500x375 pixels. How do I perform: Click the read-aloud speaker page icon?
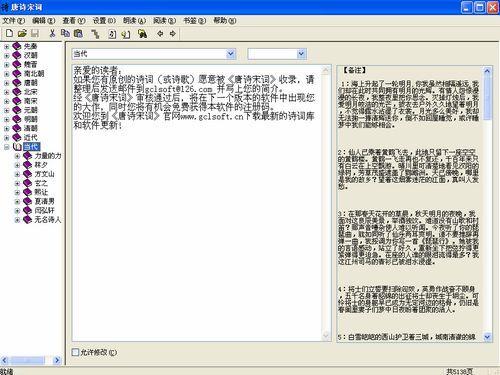click(x=126, y=34)
